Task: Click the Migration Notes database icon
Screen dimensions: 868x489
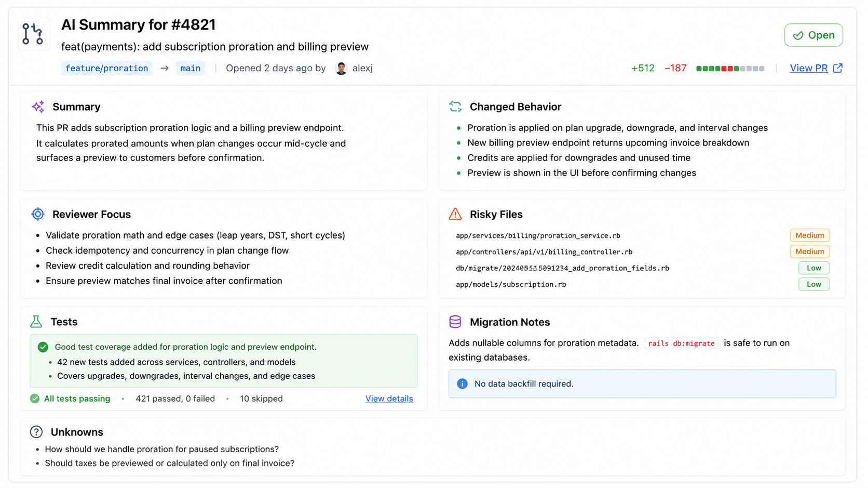Action: [455, 322]
